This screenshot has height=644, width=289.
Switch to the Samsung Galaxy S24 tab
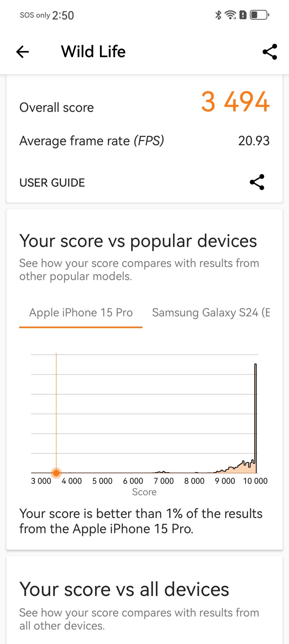211,313
